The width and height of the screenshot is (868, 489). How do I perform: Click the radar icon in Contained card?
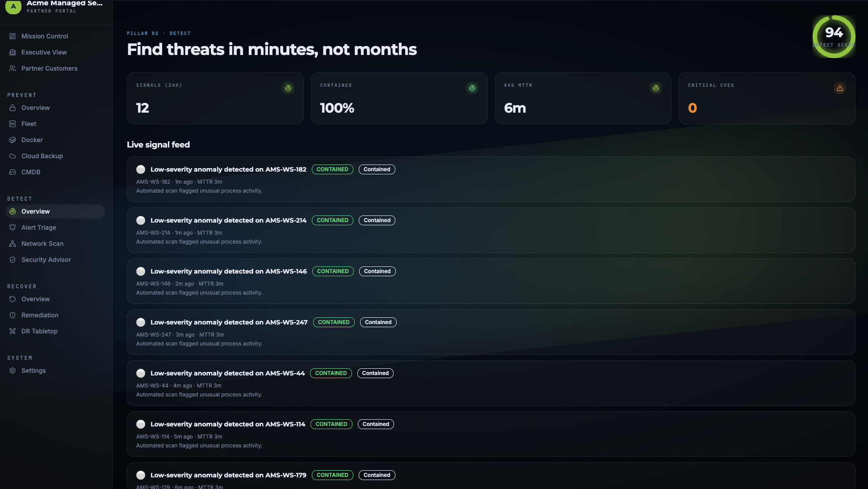click(x=472, y=88)
